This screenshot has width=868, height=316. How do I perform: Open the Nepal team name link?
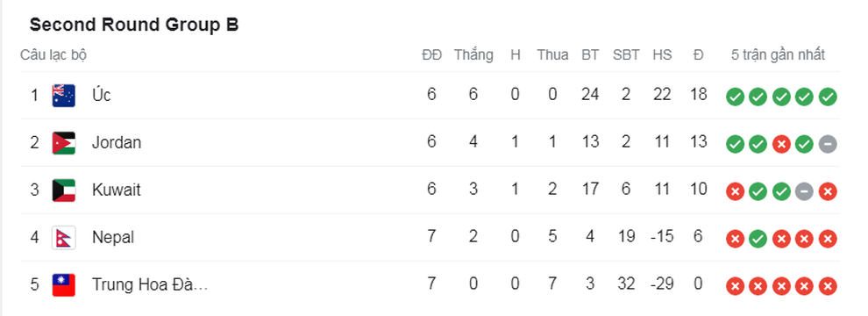[x=113, y=238]
